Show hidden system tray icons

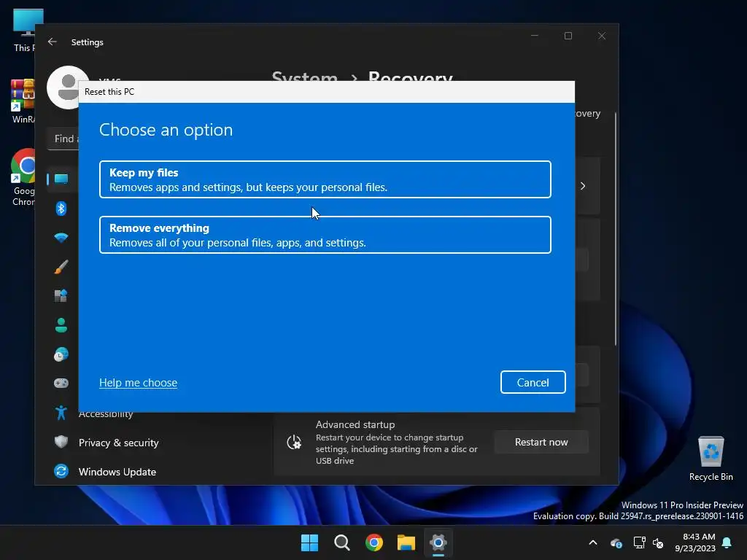(593, 542)
